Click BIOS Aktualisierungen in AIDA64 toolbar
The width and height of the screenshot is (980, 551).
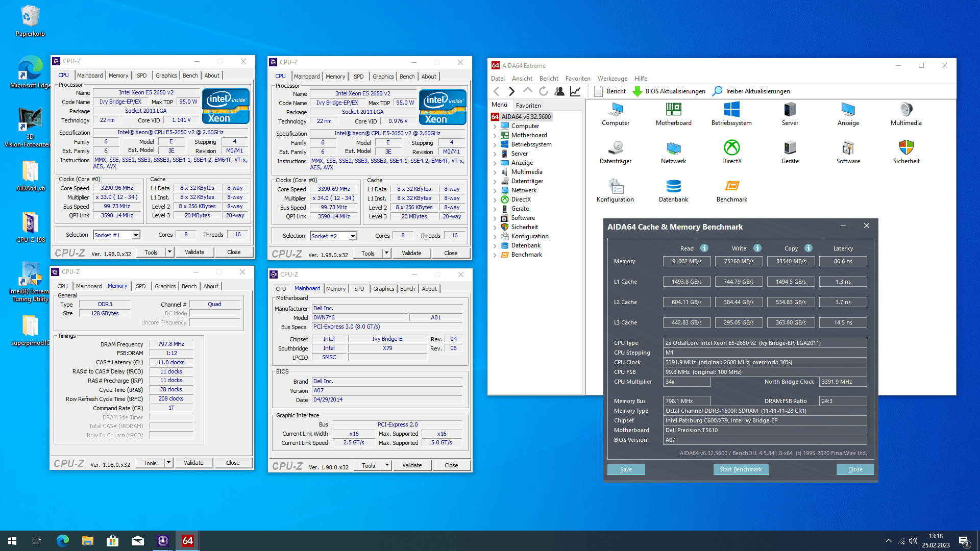pyautogui.click(x=669, y=91)
